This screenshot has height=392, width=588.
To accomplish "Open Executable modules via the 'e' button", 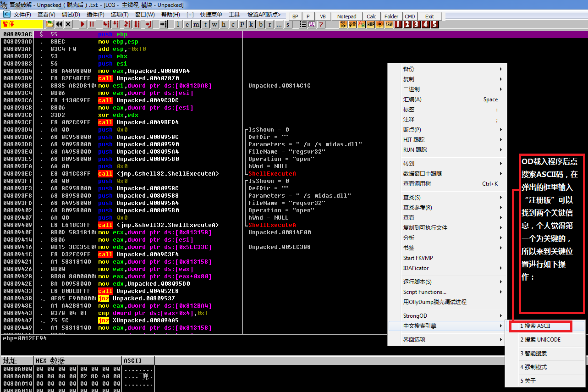I will [187, 24].
